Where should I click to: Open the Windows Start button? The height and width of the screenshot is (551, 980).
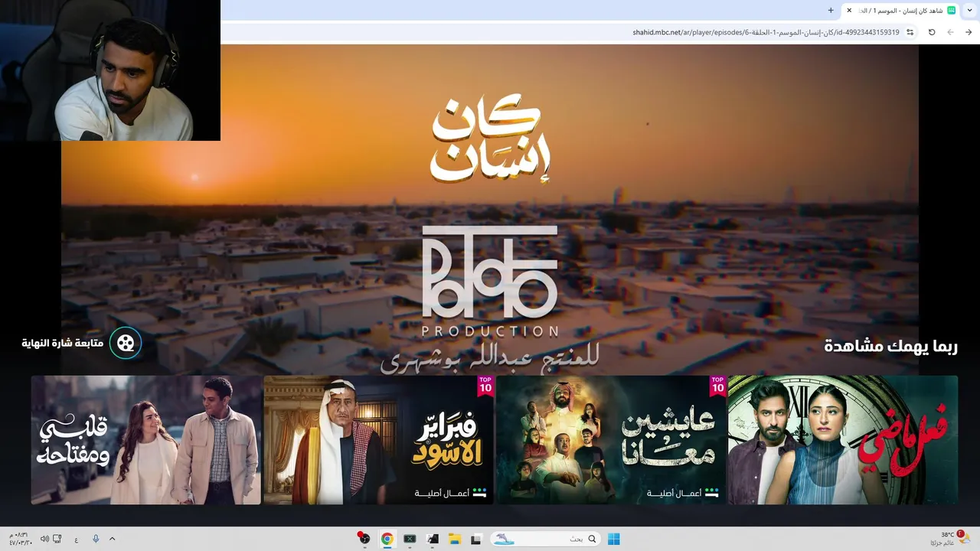pos(613,539)
